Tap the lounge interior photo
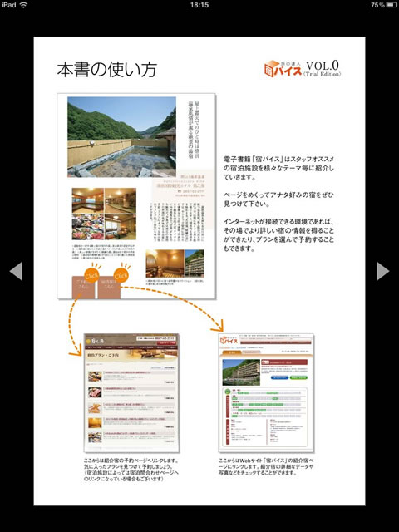 click(165, 264)
